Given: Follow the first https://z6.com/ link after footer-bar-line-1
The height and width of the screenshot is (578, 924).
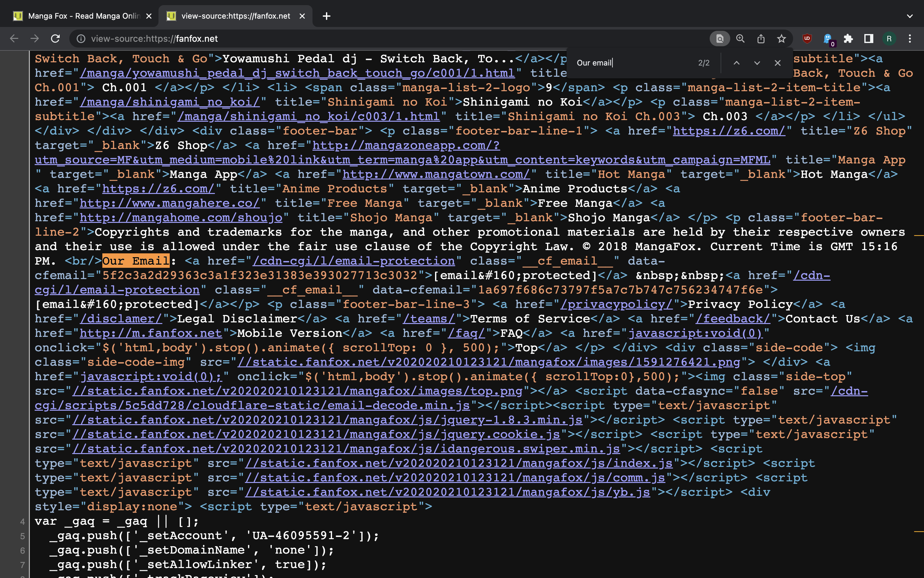Looking at the screenshot, I should coord(729,131).
